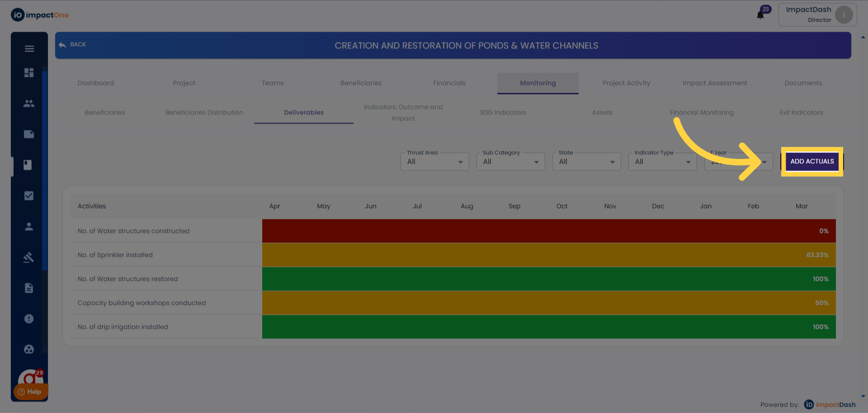Select the exclamation alert sidebar icon
This screenshot has width=868, height=413.
(29, 319)
